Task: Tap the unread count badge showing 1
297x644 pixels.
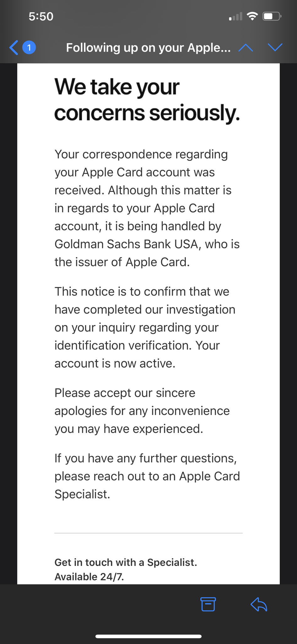Action: point(29,48)
